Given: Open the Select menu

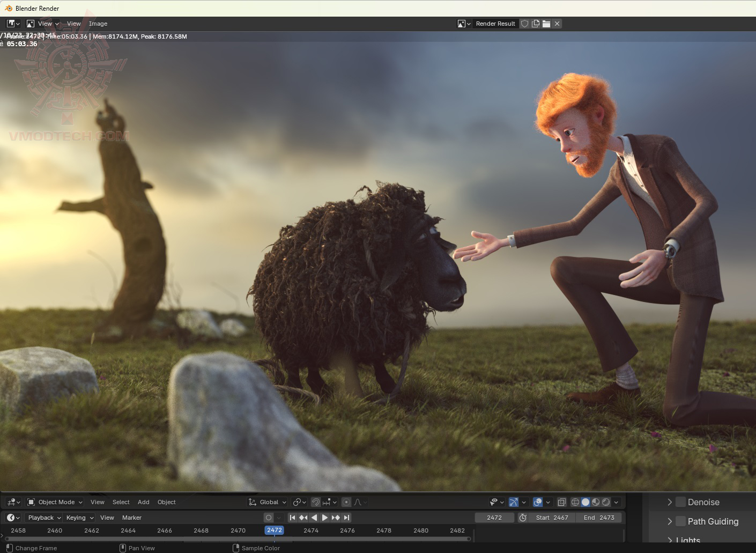Looking at the screenshot, I should click(x=121, y=502).
